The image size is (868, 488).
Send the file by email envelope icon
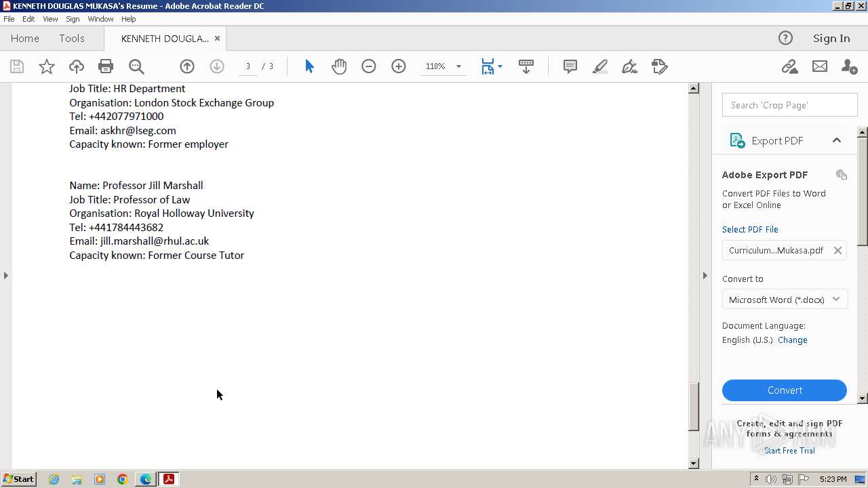click(820, 66)
